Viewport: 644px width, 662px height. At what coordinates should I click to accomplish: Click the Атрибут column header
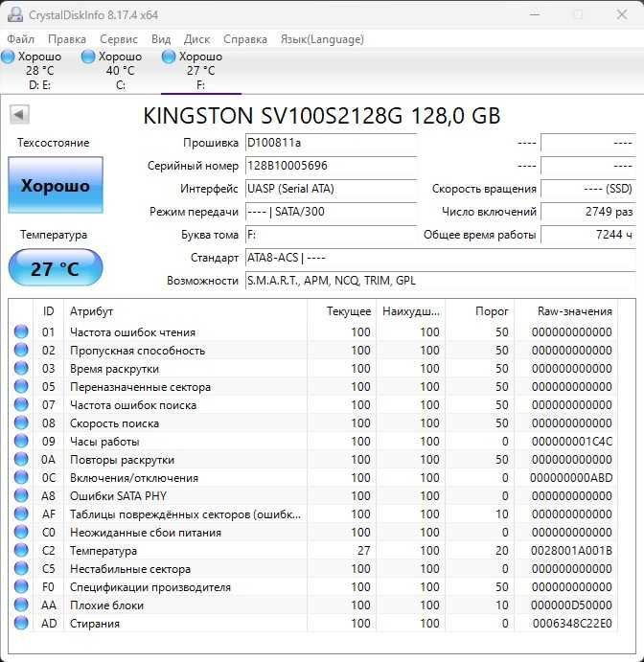pos(185,311)
